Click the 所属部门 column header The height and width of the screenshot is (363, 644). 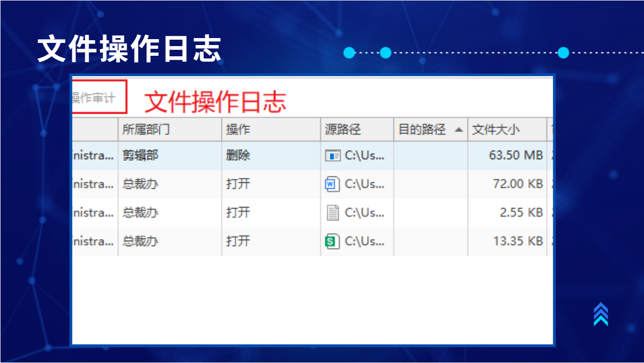(146, 130)
